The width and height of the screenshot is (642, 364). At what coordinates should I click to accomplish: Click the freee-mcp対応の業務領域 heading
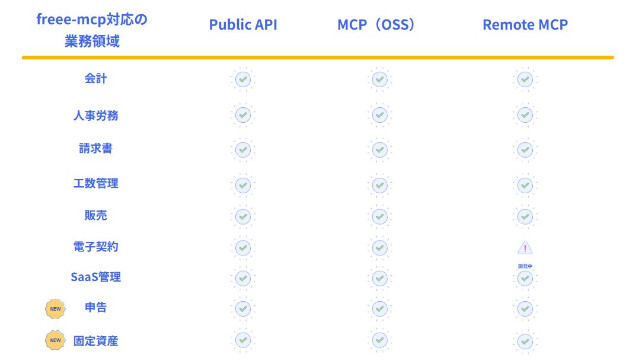pos(92,30)
